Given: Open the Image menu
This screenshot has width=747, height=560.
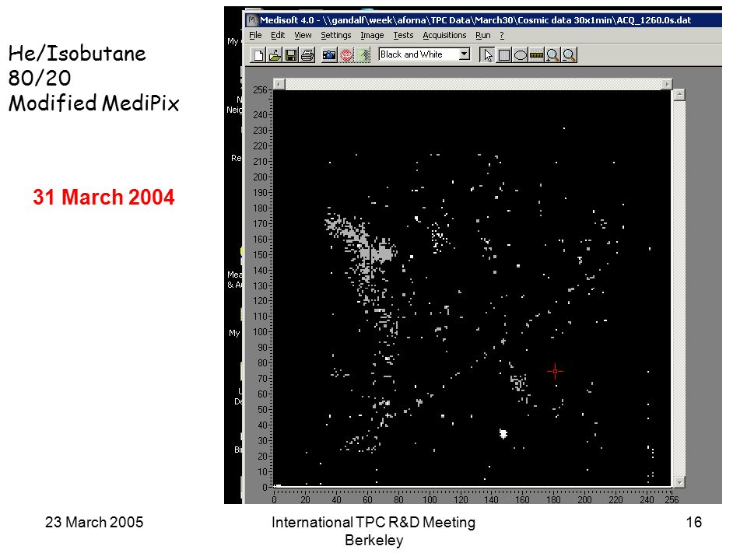Looking at the screenshot, I should coord(372,35).
